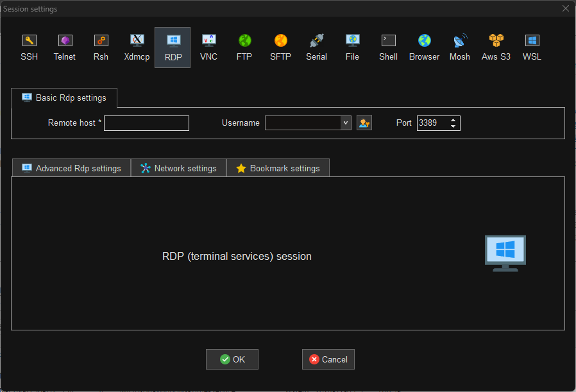Select the Xdmcp session type
Screen dimensions: 576x392
coord(137,46)
